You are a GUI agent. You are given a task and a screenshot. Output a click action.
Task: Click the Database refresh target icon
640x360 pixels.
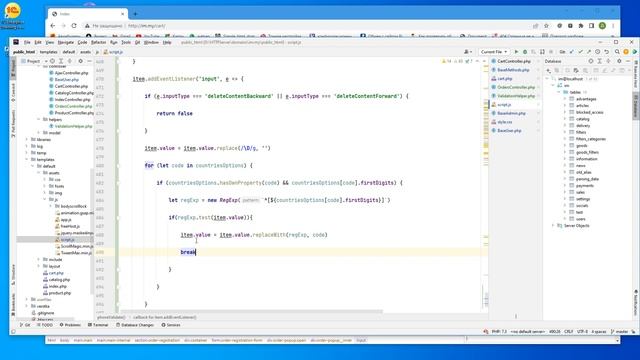591,61
